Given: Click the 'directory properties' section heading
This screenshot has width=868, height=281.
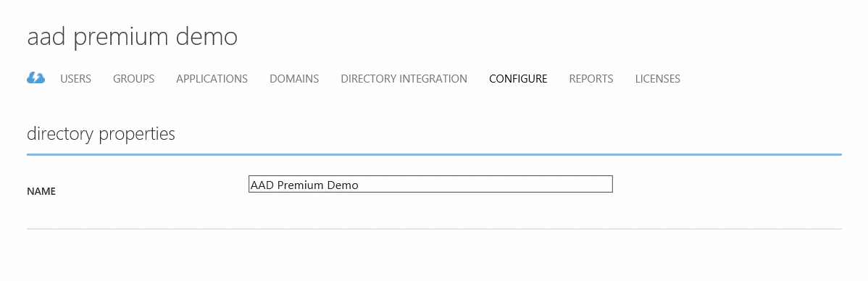Looking at the screenshot, I should click(101, 134).
